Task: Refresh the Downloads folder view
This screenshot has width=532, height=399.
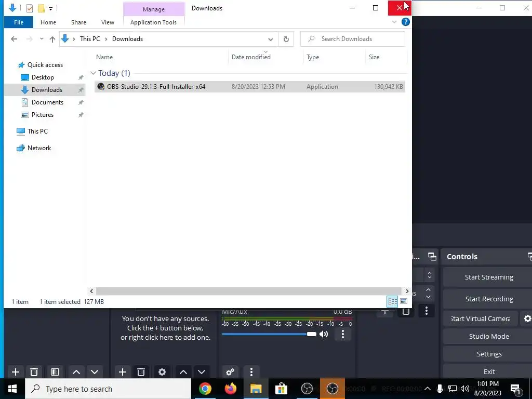Action: point(286,39)
